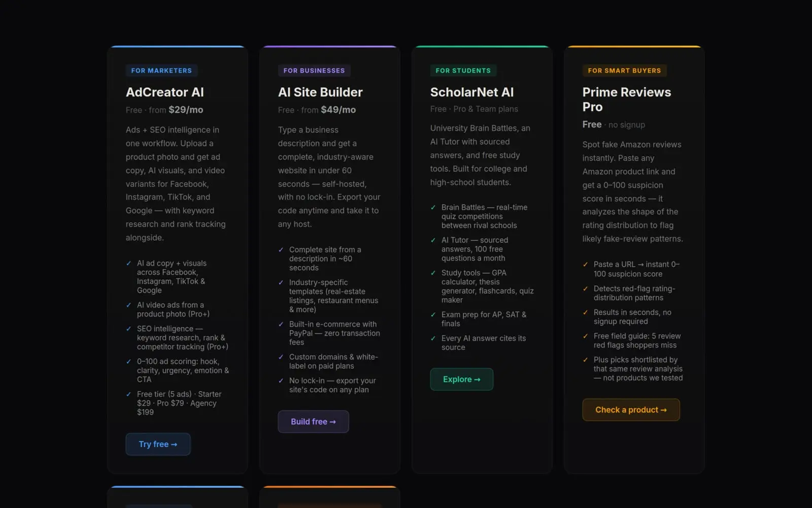The image size is (812, 508).
Task: Click 'No lock-in — export your site's code' text
Action: 332,385
